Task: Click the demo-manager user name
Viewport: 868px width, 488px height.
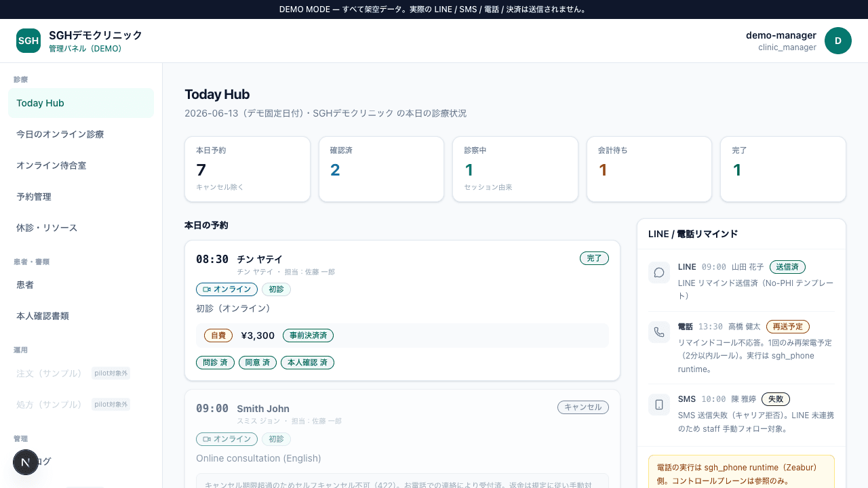Action: click(781, 35)
